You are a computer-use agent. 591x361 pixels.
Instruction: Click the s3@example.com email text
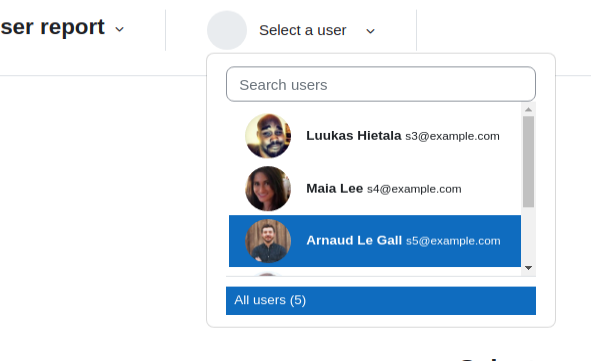452,136
